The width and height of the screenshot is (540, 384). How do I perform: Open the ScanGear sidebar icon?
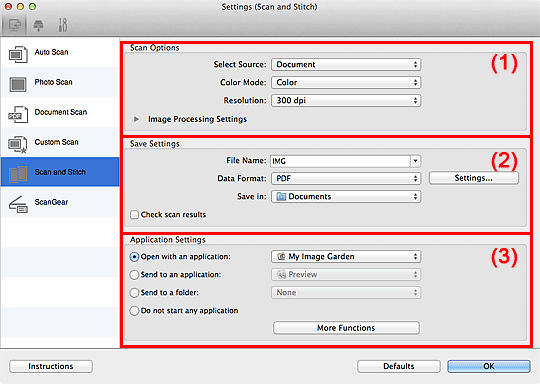18,204
